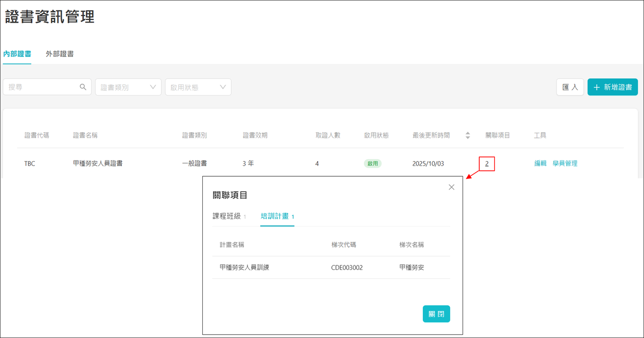
Task: Click the 新增證書 button
Action: tap(612, 87)
